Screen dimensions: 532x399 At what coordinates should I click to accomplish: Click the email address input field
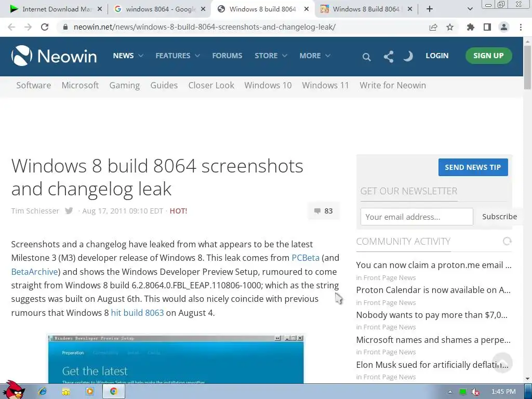[x=417, y=217]
